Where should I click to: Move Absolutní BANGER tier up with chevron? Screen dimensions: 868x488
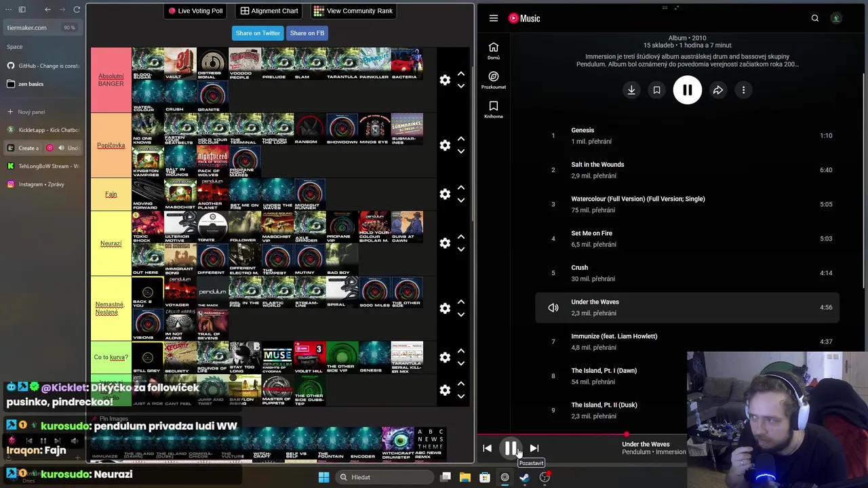461,74
